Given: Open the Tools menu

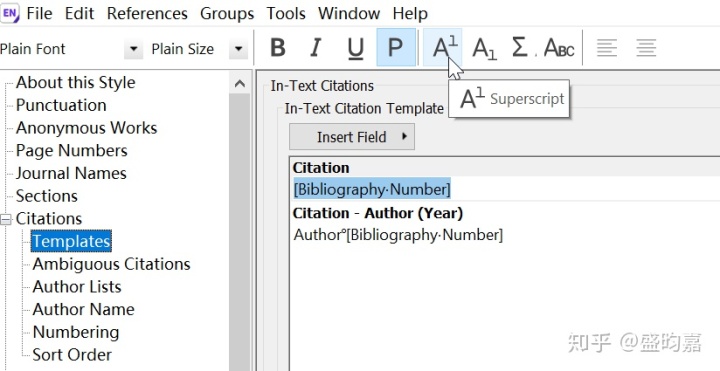Looking at the screenshot, I should pyautogui.click(x=286, y=13).
